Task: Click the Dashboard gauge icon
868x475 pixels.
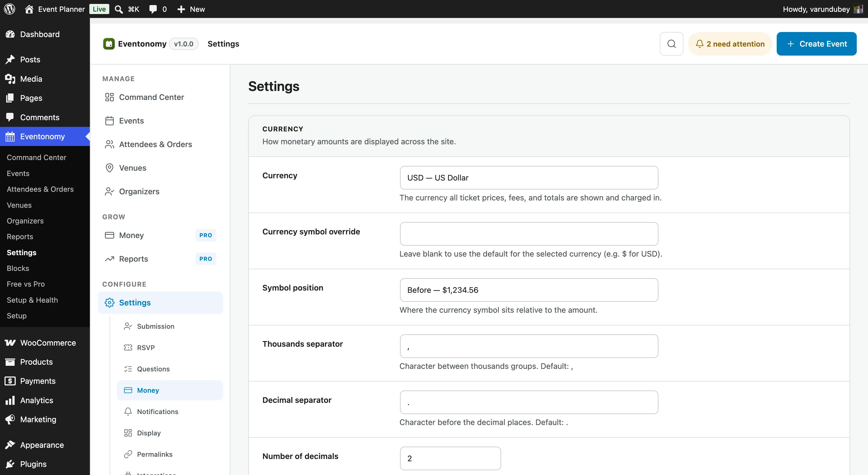Action: click(x=10, y=34)
